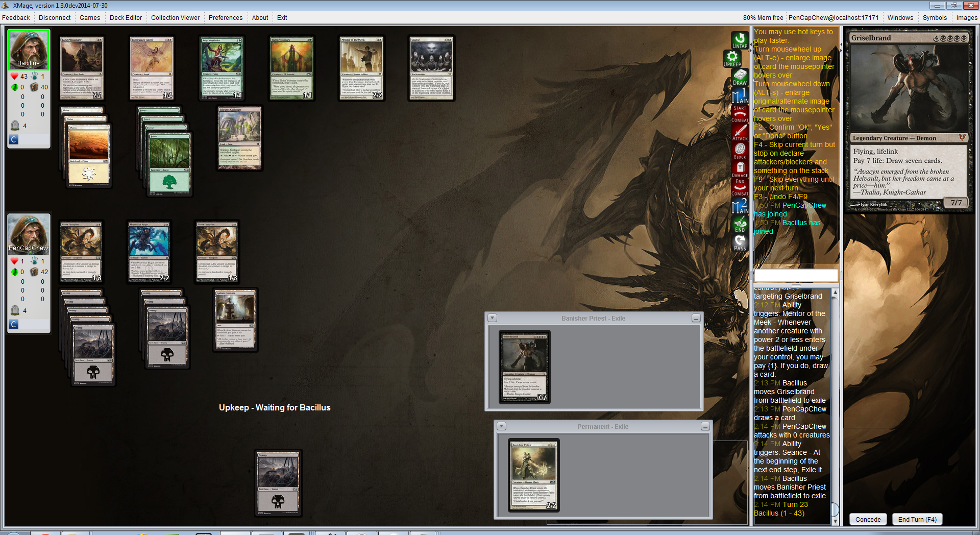The image size is (980, 535).
Task: Select the Draw phase icon
Action: click(740, 77)
